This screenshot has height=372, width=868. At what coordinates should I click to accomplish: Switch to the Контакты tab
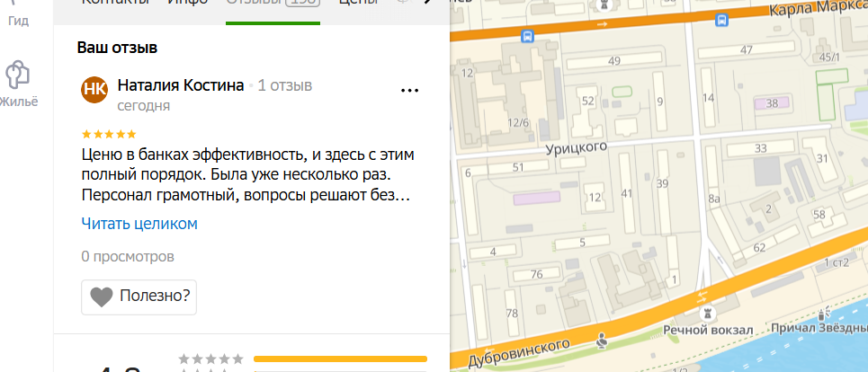click(116, 3)
